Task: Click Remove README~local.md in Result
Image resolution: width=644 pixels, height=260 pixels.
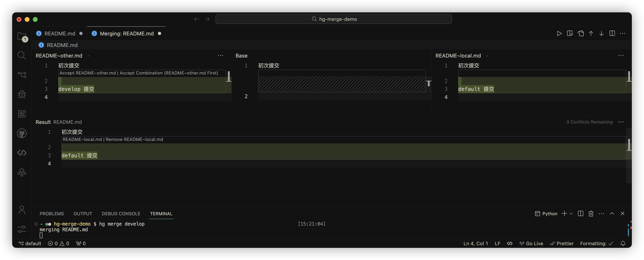Action: (x=134, y=139)
